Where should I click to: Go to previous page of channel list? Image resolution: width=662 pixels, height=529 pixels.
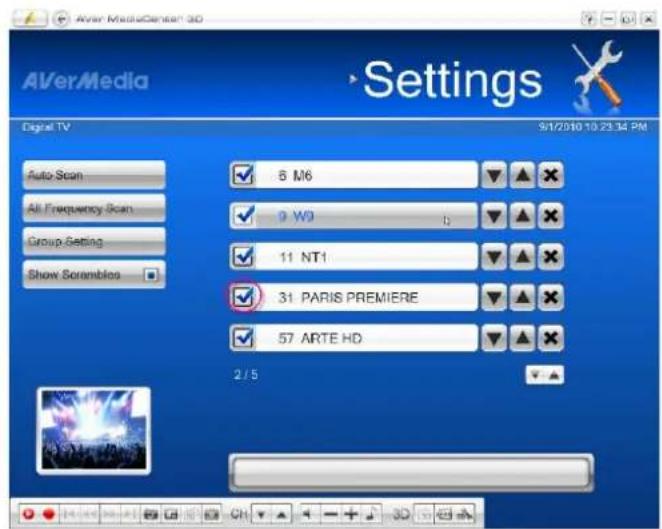coord(554,375)
